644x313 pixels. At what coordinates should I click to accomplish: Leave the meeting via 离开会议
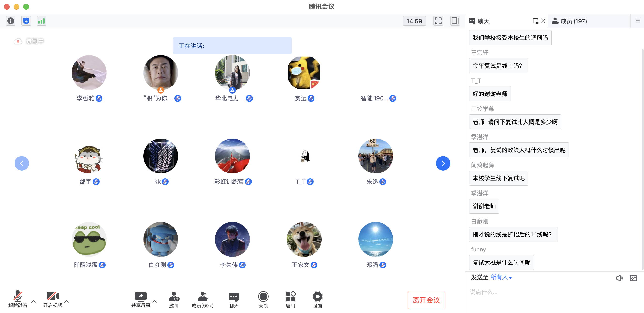point(426,300)
